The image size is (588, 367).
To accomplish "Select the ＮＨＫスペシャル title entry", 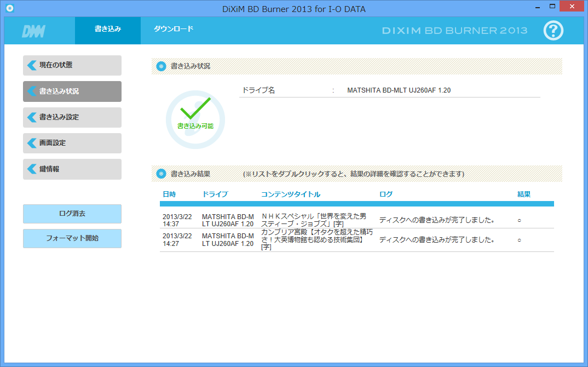I will 314,220.
